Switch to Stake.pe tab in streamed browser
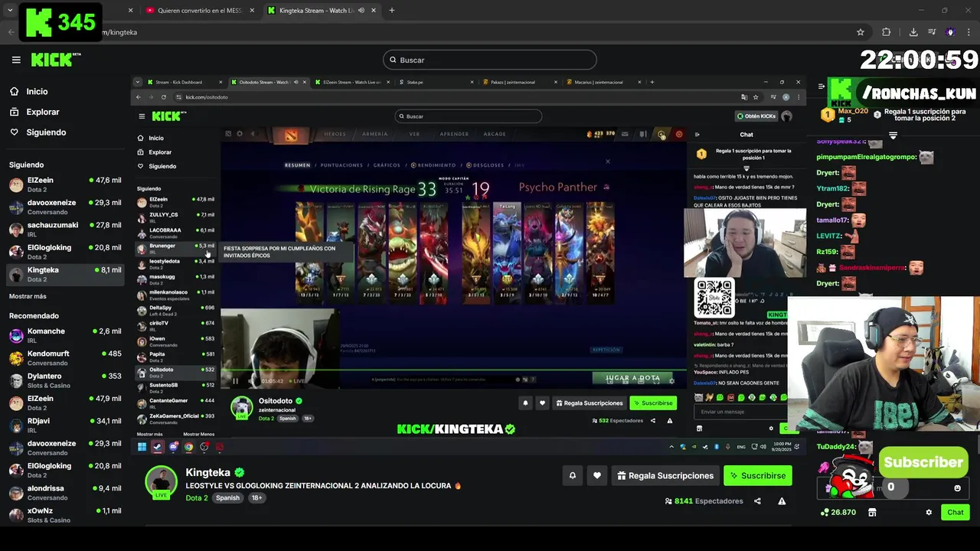 pos(434,82)
